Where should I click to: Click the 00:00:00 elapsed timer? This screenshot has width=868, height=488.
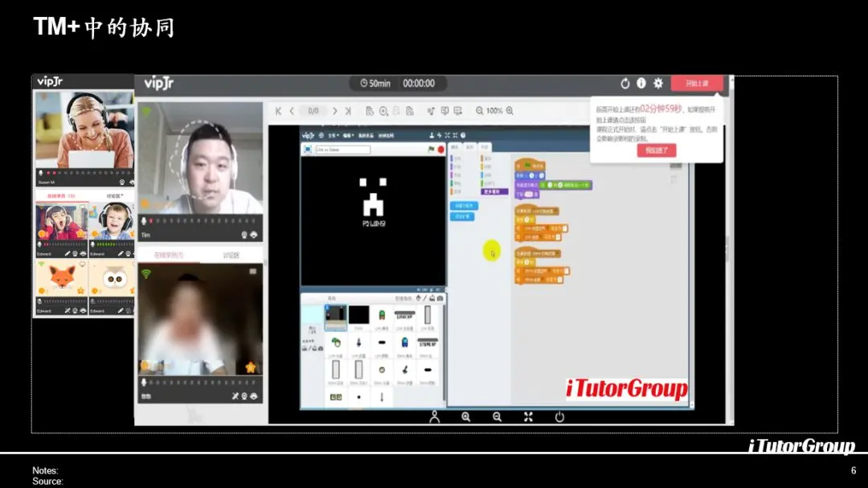pyautogui.click(x=419, y=83)
